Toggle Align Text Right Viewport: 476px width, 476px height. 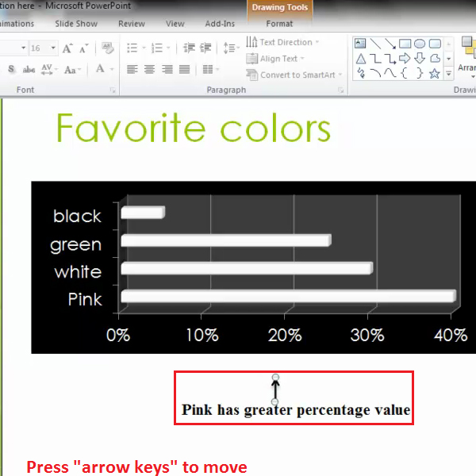[167, 69]
